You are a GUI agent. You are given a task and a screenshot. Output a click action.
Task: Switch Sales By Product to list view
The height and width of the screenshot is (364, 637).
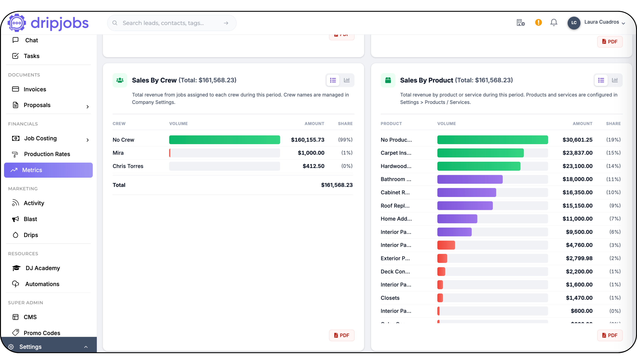pyautogui.click(x=601, y=80)
